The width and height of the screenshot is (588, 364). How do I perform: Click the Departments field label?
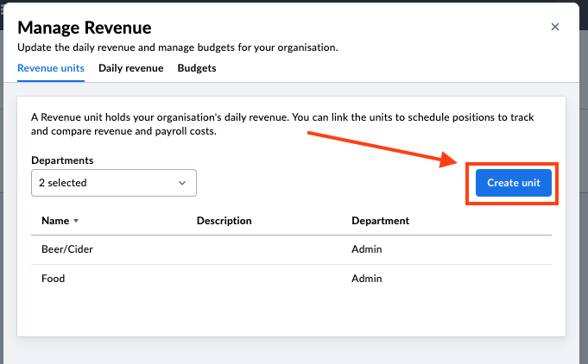pyautogui.click(x=62, y=160)
